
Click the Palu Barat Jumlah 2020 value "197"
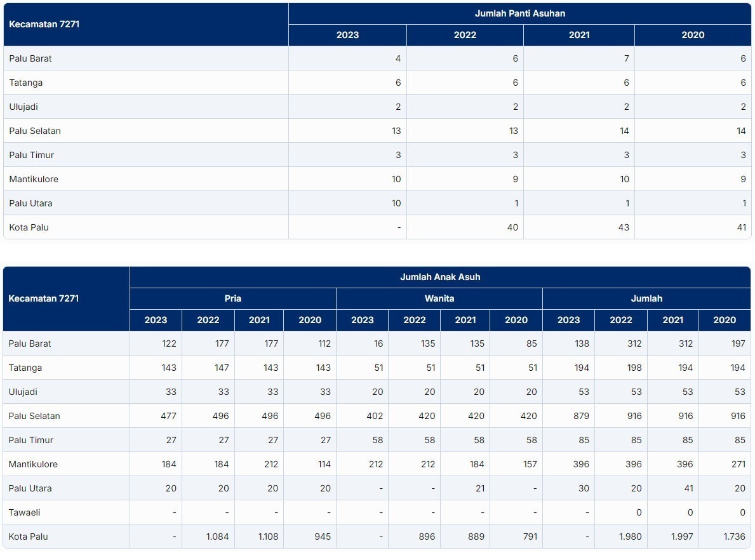point(738,343)
